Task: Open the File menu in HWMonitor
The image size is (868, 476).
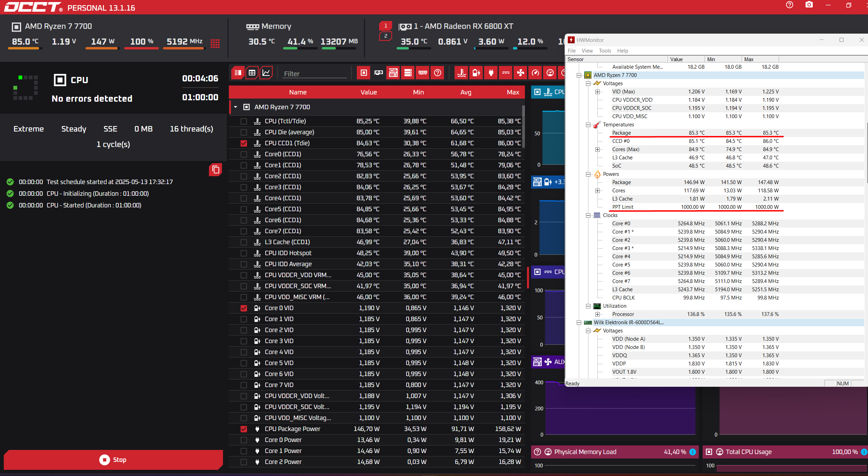Action: [x=572, y=51]
